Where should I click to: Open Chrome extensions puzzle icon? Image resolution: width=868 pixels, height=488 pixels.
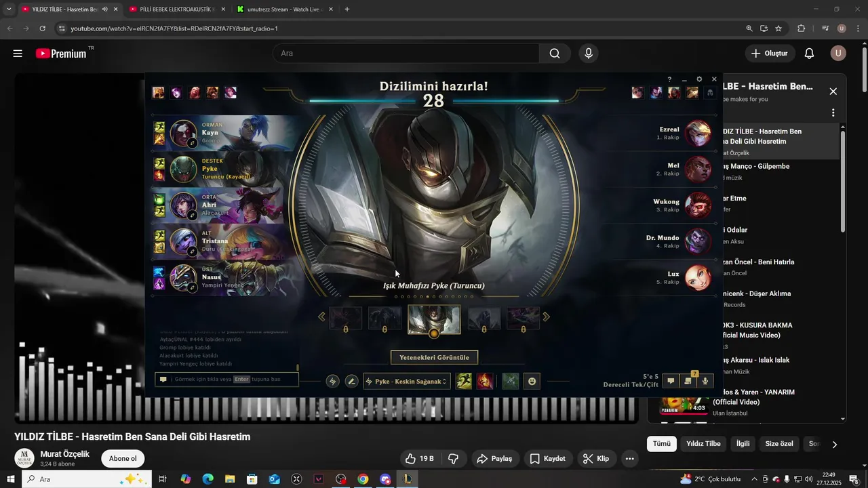click(802, 28)
